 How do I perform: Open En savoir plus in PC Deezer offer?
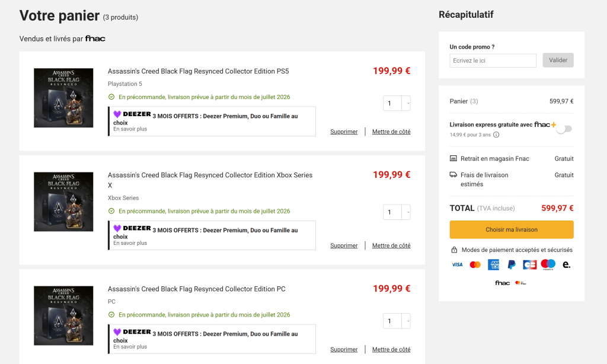[130, 347]
